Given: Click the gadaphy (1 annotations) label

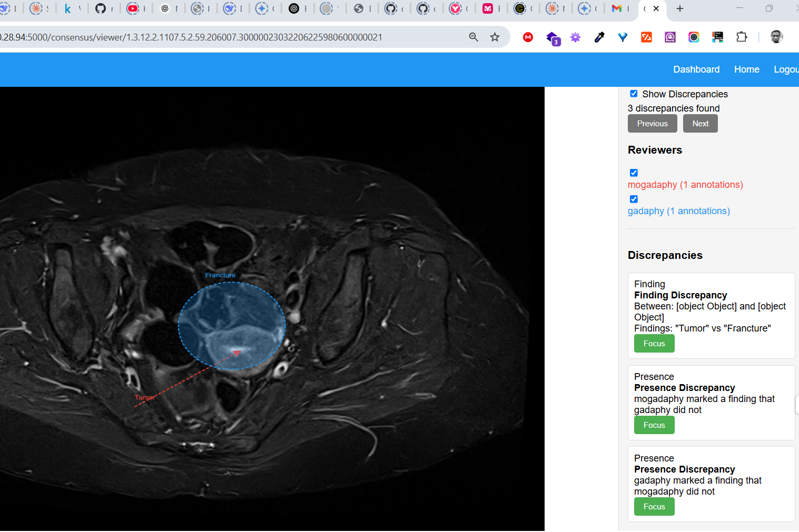Looking at the screenshot, I should click(679, 211).
